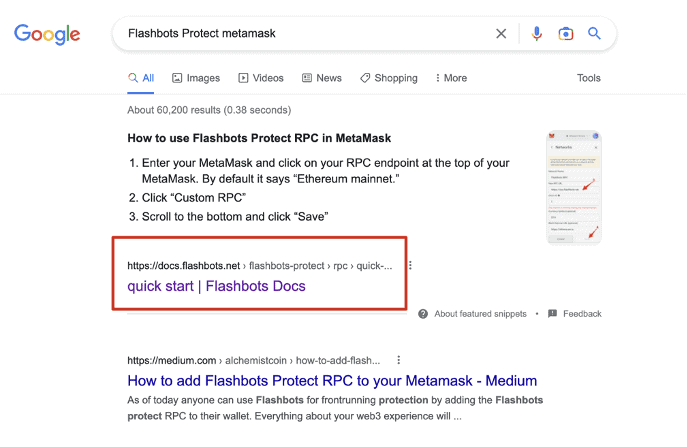Submit search with the magnifying glass icon
The image size is (687, 447).
click(x=594, y=33)
